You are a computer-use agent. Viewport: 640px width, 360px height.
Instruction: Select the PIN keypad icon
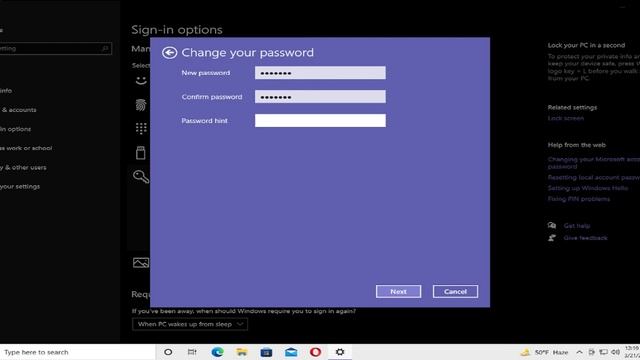[x=141, y=128]
